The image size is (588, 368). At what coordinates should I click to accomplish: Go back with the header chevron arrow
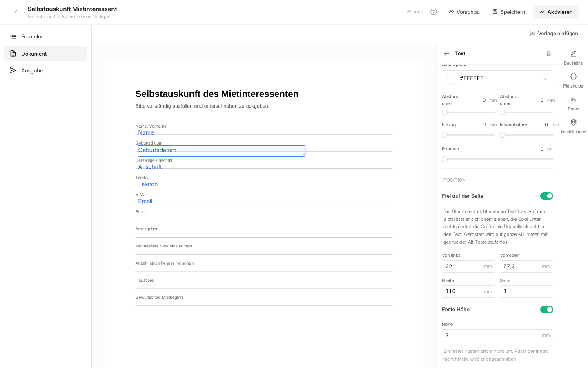point(16,12)
